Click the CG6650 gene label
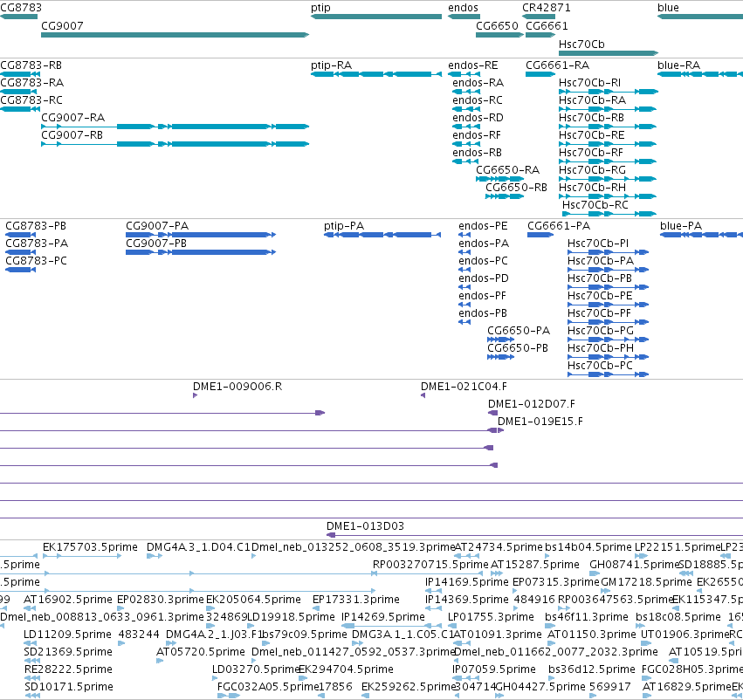The height and width of the screenshot is (700, 743). [x=497, y=25]
